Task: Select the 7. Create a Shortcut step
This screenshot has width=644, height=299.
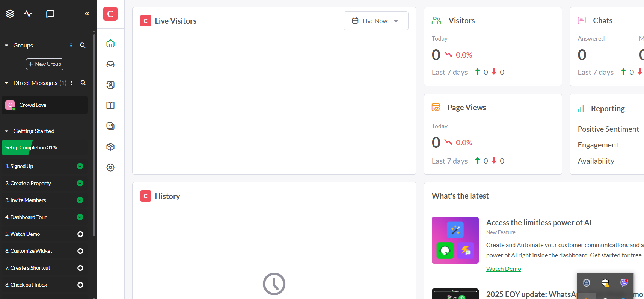Action: [x=45, y=268]
